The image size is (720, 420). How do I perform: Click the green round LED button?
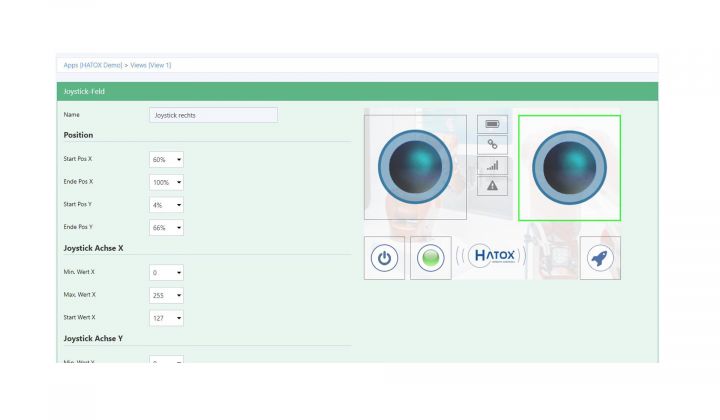[431, 258]
